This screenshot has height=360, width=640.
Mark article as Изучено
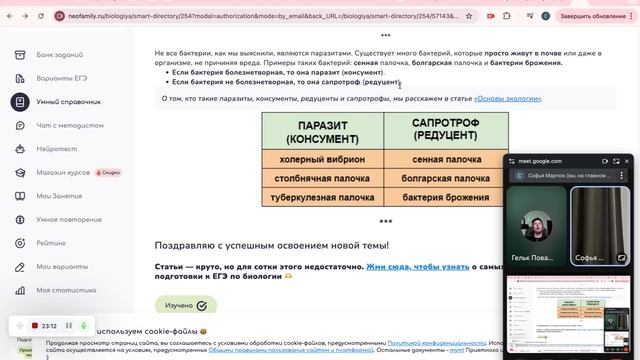pos(186,305)
